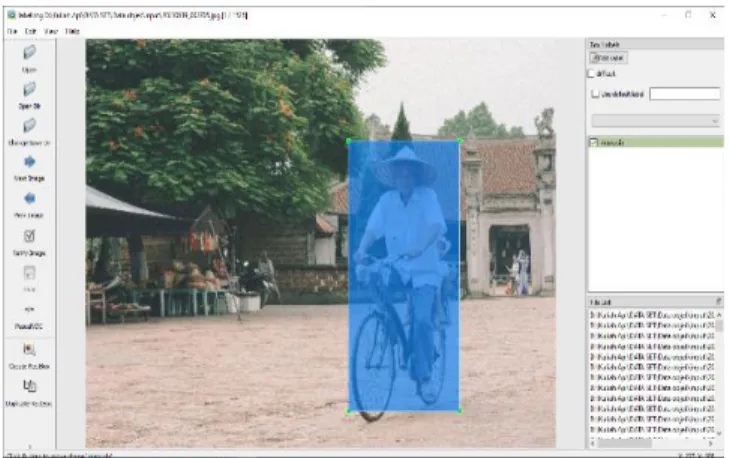Click the File List horizontal scrollbar

[x=624, y=444]
